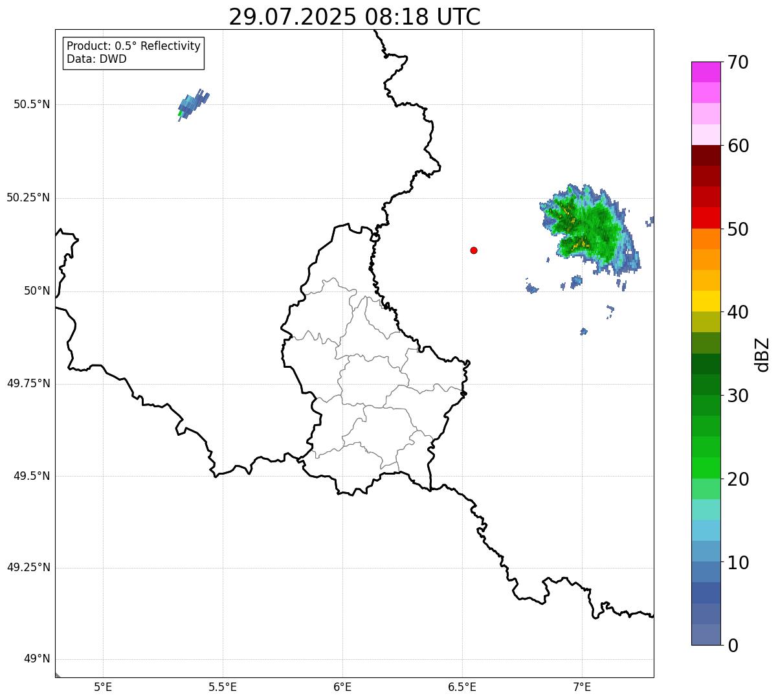778x700 pixels.
Task: Click the magenta top swatch of the colorbar
Action: tap(706, 72)
